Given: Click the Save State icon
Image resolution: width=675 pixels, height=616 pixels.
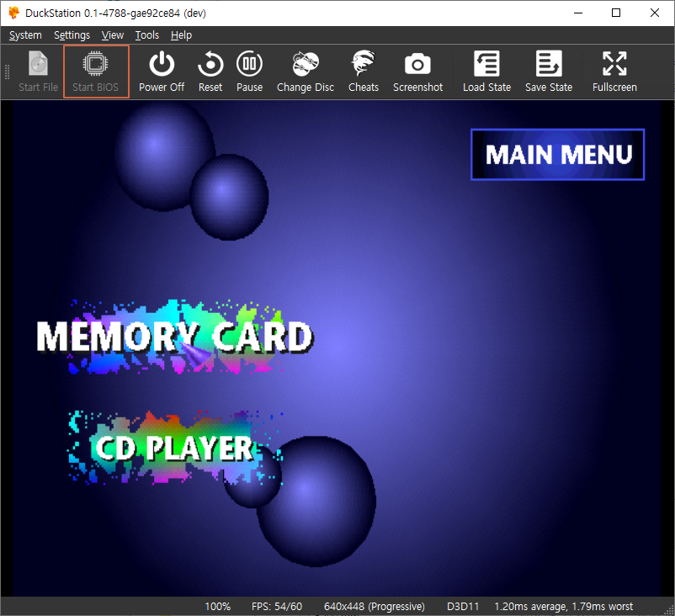Looking at the screenshot, I should coord(549,72).
